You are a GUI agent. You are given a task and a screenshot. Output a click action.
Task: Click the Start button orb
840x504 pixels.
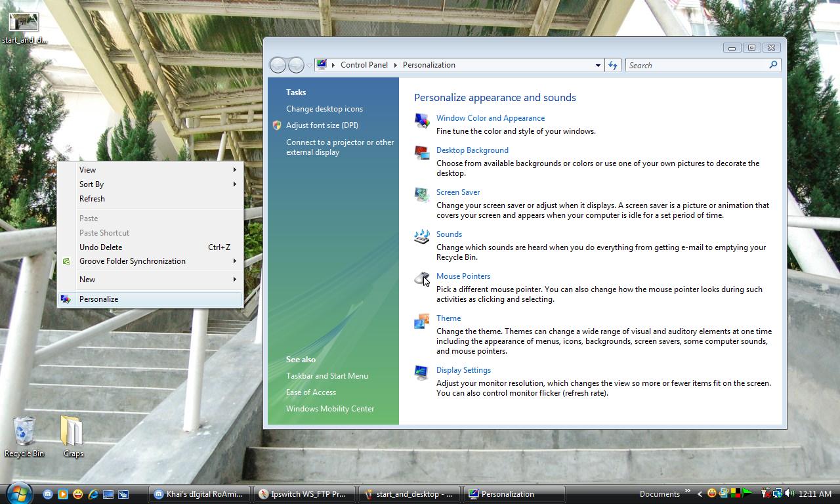click(x=20, y=493)
